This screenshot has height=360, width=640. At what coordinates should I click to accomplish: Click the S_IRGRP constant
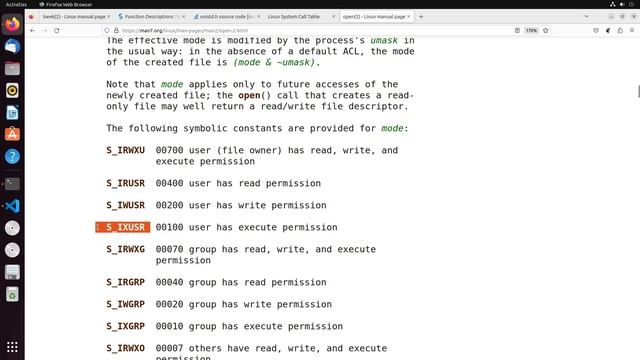[x=126, y=282]
